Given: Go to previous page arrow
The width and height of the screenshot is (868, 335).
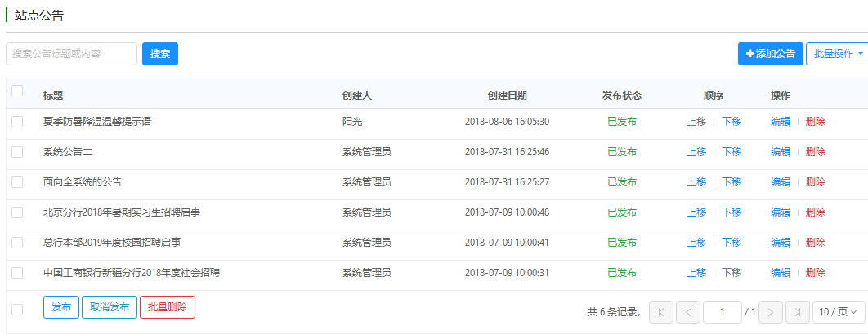Looking at the screenshot, I should tap(688, 312).
